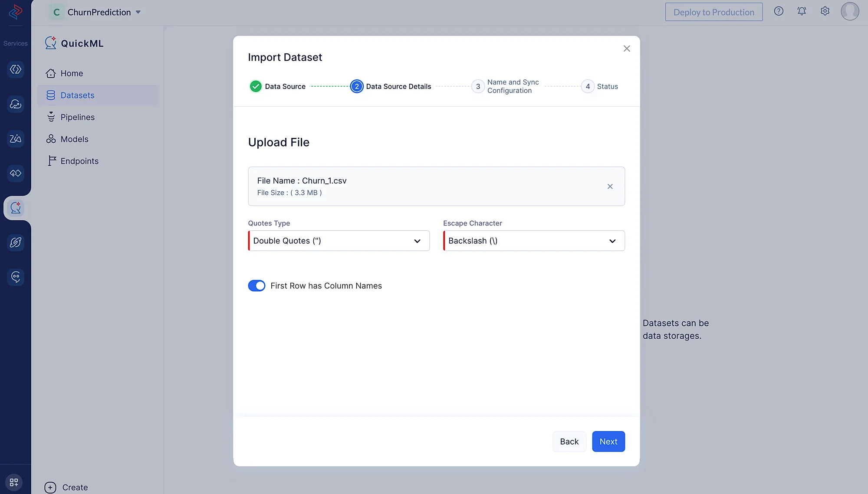This screenshot has height=494, width=868.
Task: Toggle First Row has Column Names
Action: (256, 286)
